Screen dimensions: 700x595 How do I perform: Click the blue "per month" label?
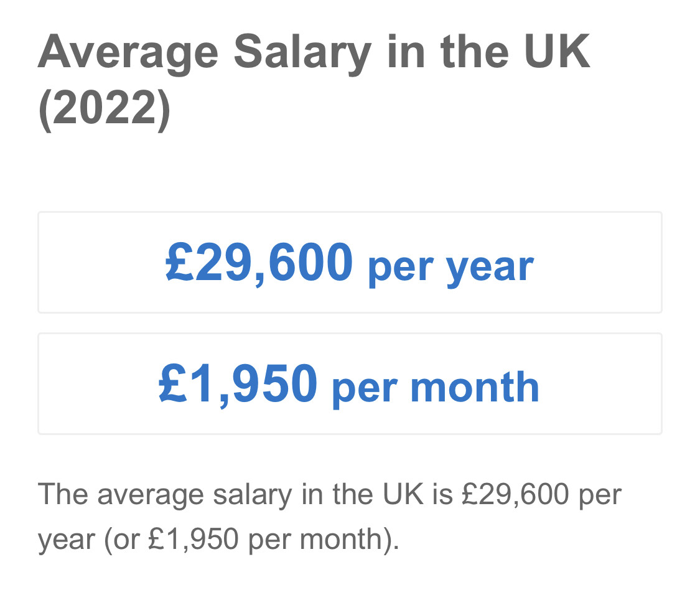pos(436,388)
